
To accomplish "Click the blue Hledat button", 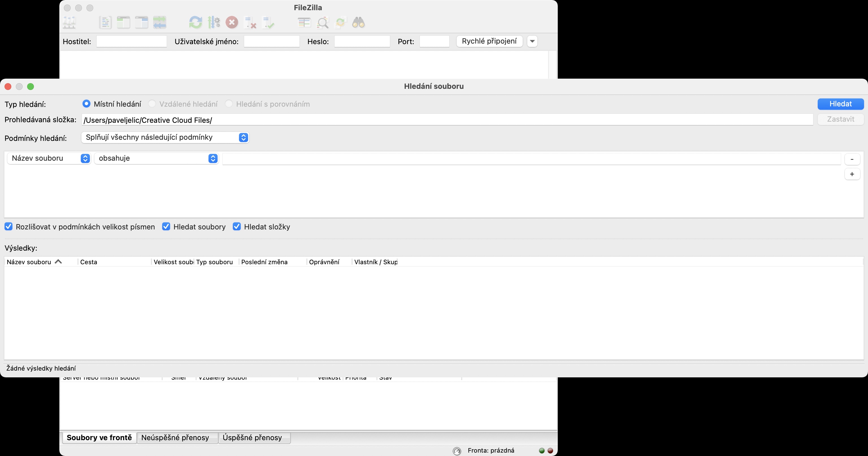I will [x=840, y=104].
